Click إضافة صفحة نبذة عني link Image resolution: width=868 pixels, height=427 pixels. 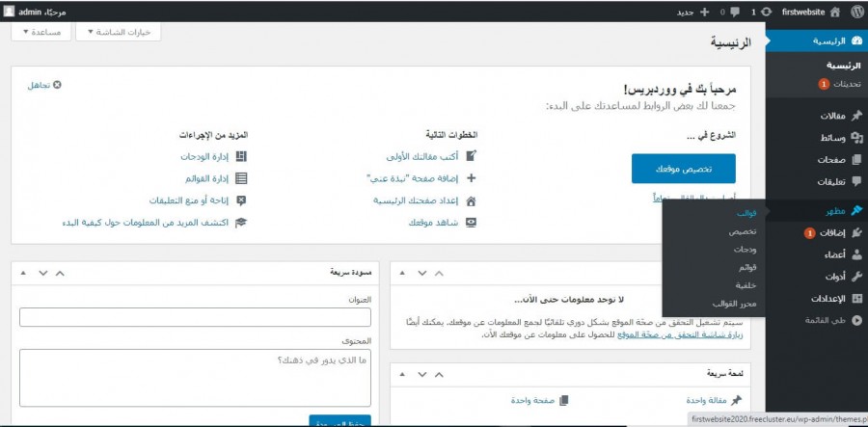tap(413, 178)
